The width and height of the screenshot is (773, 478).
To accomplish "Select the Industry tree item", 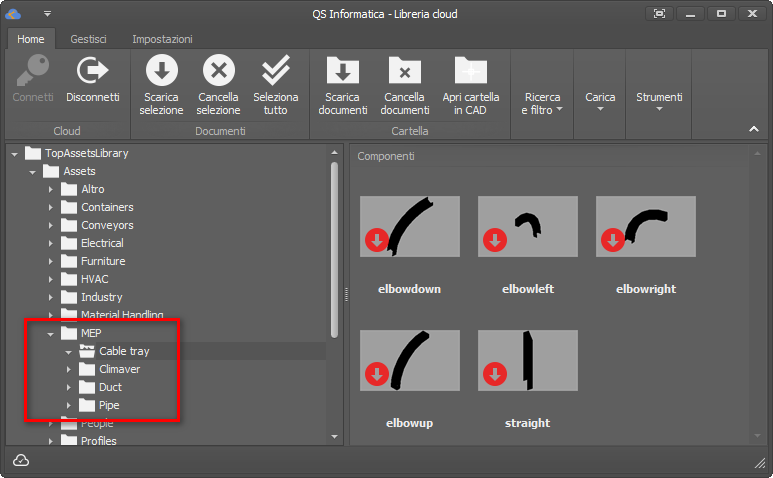I will (102, 297).
